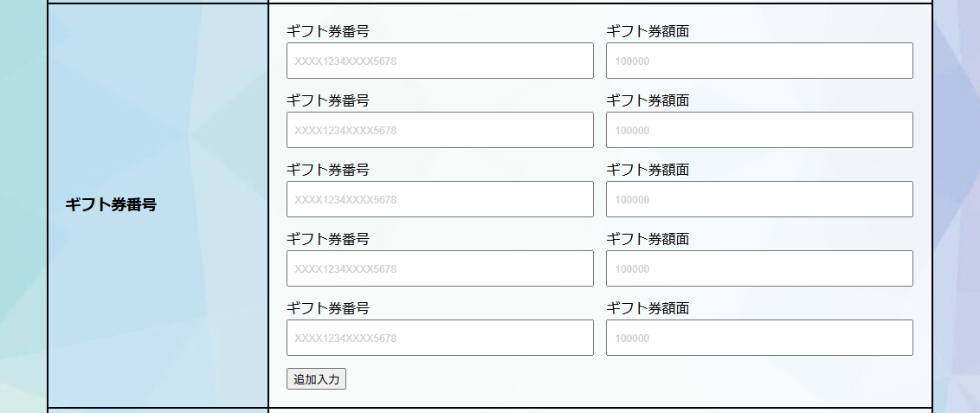Click the ギフト券番号 label above the first field
Image resolution: width=980 pixels, height=413 pixels.
coord(328,31)
